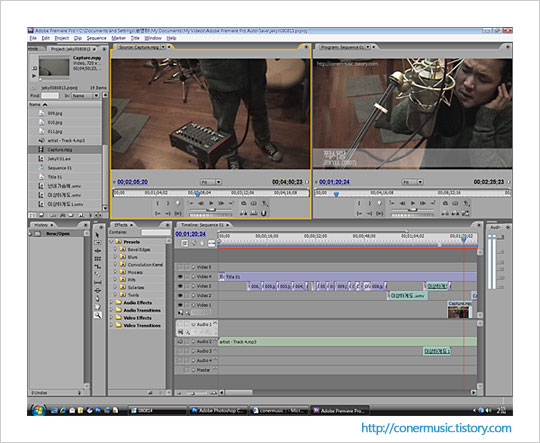This screenshot has height=443, width=540.
Task: Expand the Audio Effects folder
Action: [x=111, y=302]
